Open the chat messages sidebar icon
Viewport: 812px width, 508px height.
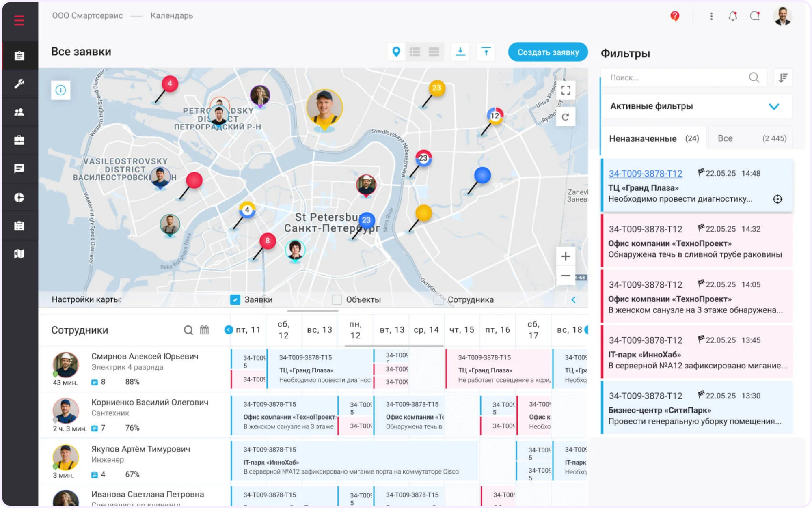(19, 168)
